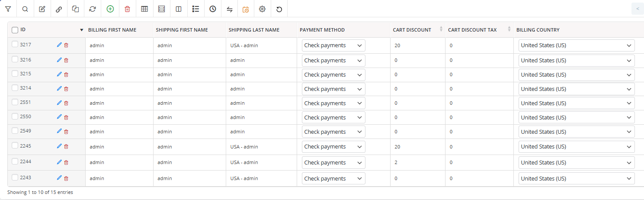Click the duplicate copy icon in toolbar
Image resolution: width=644 pixels, height=200 pixels.
point(76,9)
